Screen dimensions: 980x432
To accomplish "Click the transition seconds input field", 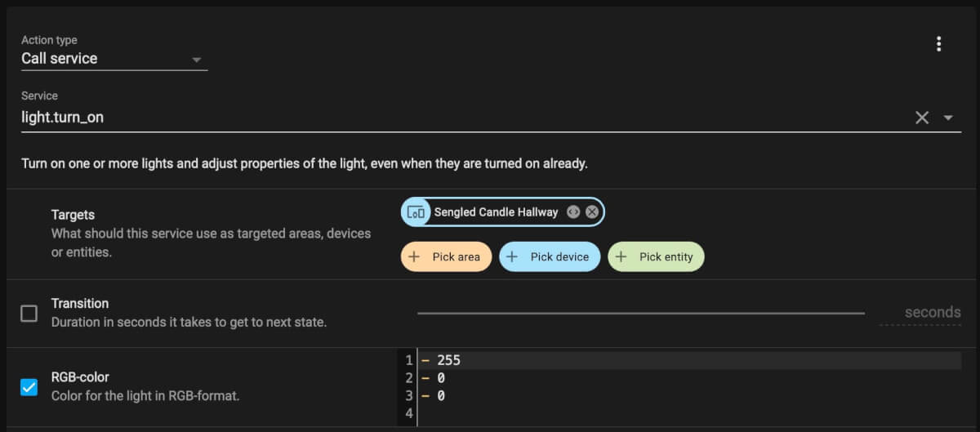I will pos(920,312).
